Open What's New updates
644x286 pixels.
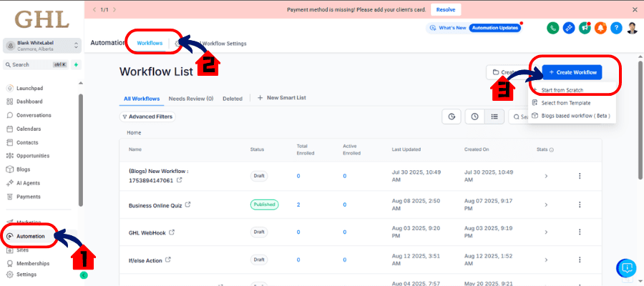click(x=448, y=28)
